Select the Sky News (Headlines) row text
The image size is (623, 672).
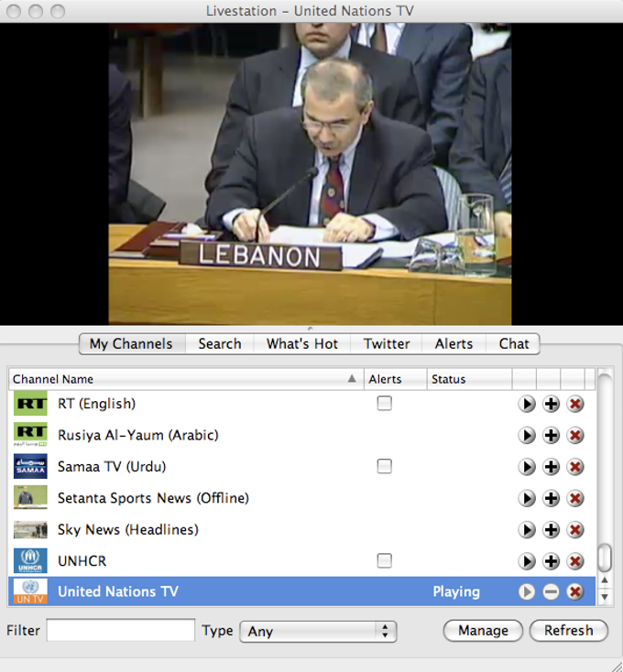click(127, 530)
